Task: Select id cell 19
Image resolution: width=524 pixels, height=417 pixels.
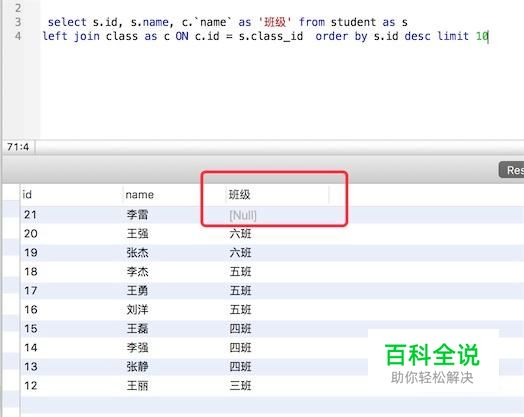Action: [30, 253]
